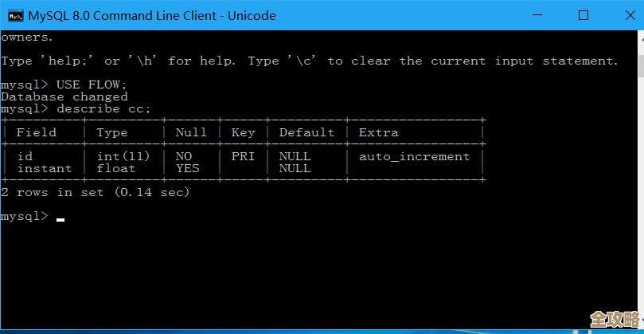Click the blinking cursor at the last mysql prompt
This screenshot has width=644, height=334.
[x=60, y=218]
